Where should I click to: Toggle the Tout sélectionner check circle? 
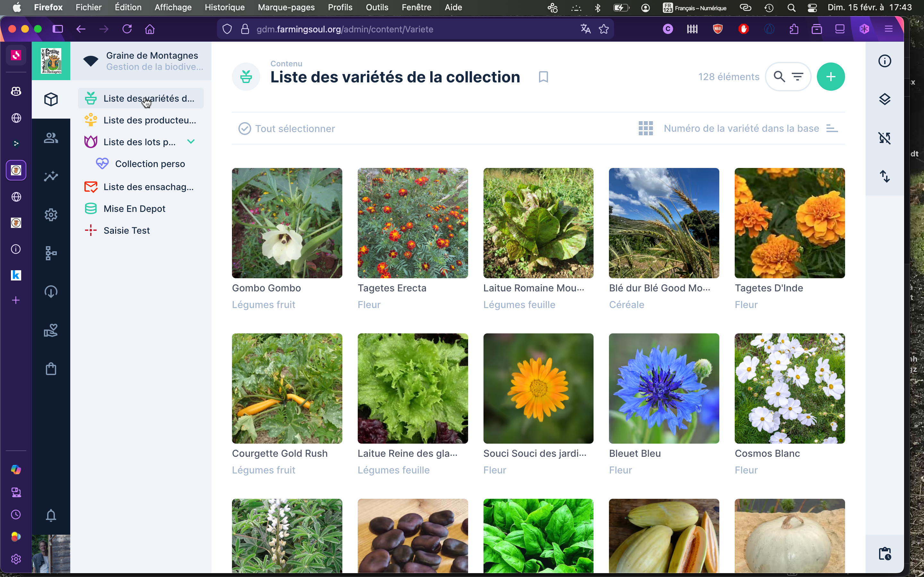(x=245, y=129)
